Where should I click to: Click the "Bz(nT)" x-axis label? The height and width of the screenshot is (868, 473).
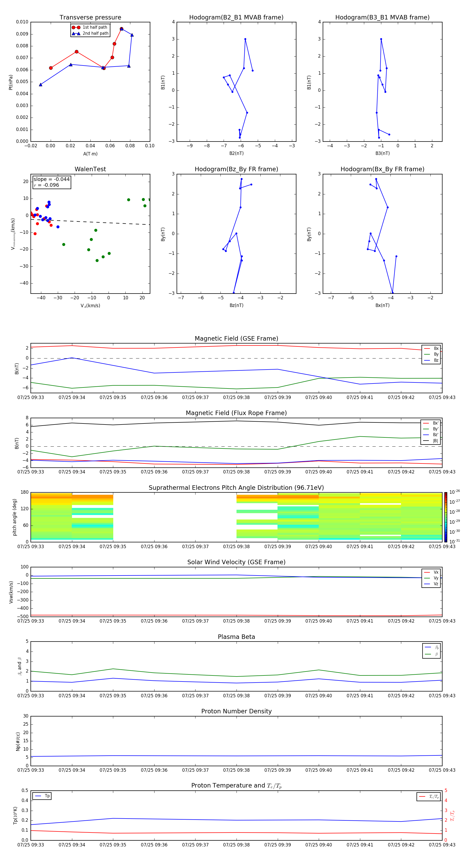(x=236, y=305)
